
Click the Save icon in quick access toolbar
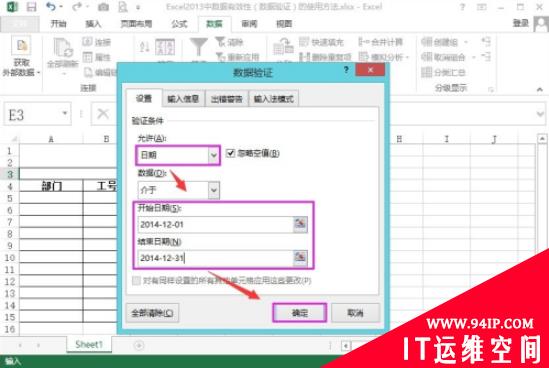point(32,7)
